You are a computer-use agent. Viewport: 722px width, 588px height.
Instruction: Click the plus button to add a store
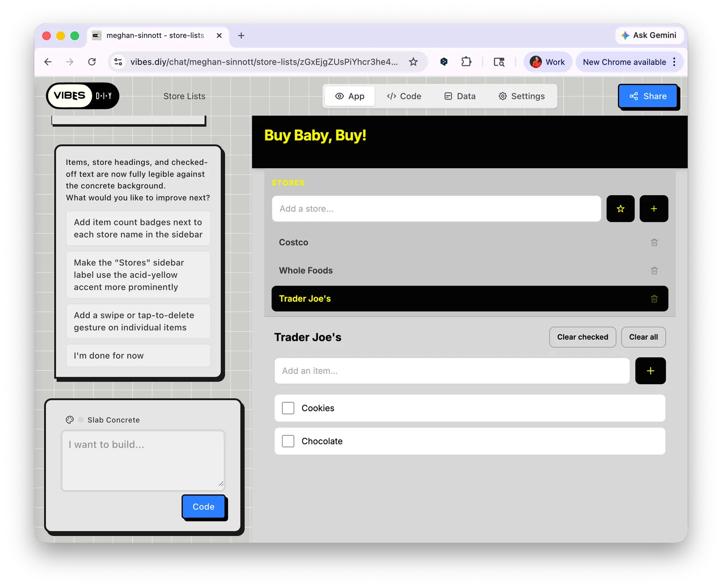(x=654, y=209)
